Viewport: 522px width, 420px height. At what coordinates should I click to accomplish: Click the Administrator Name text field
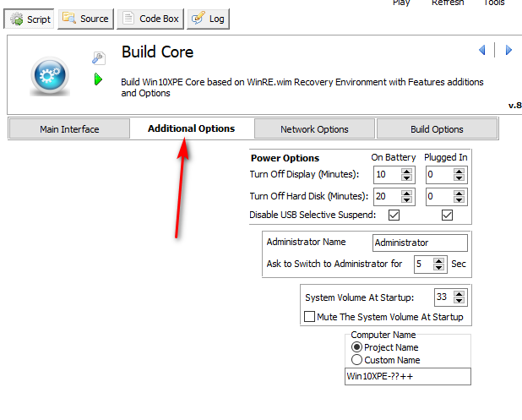pos(420,243)
